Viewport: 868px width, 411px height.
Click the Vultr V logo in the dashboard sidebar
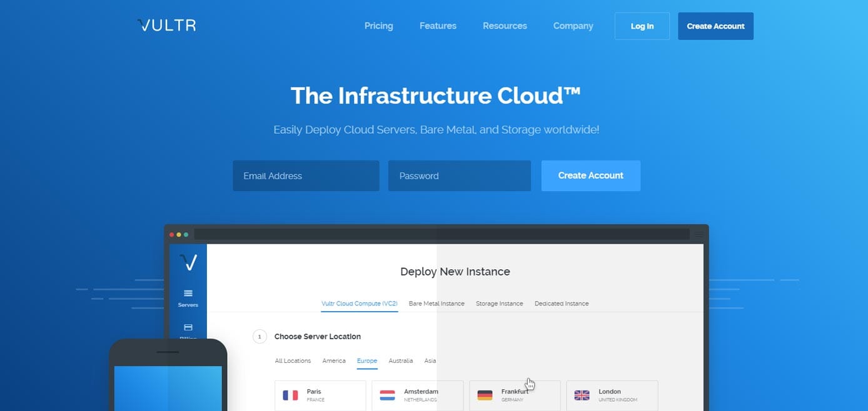point(188,262)
